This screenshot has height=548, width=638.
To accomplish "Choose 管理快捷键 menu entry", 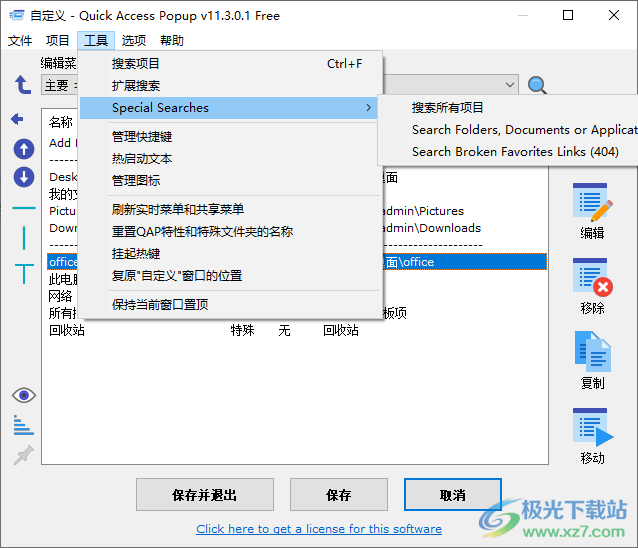I will coord(231,137).
